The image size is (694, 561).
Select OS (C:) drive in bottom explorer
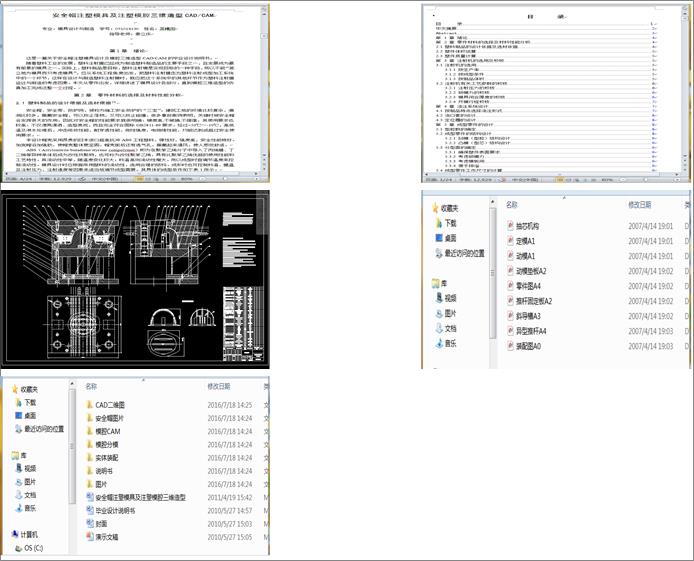(32, 548)
